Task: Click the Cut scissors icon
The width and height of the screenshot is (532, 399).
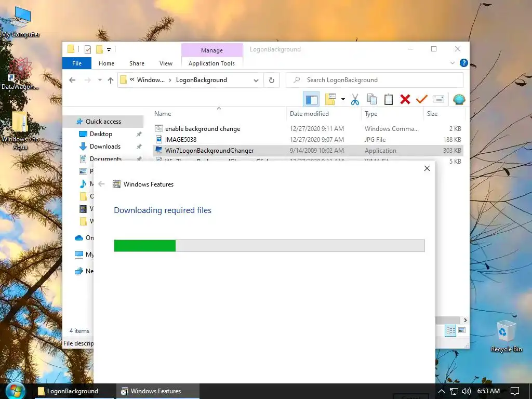Action: pos(355,99)
